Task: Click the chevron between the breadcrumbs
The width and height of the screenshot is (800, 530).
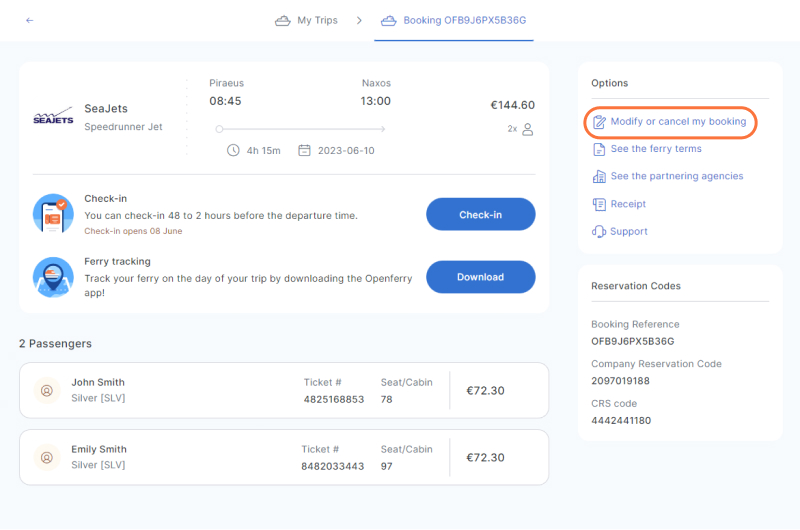Action: coord(359,20)
